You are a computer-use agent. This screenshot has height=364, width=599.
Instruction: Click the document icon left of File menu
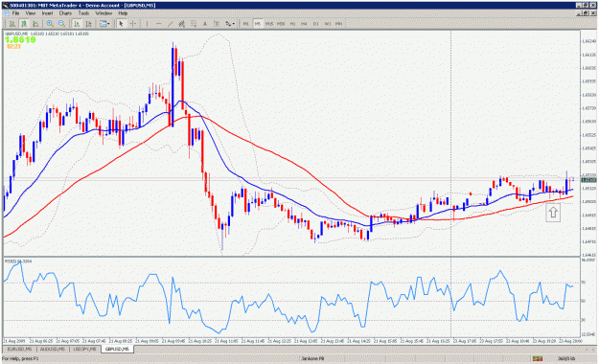(7, 13)
